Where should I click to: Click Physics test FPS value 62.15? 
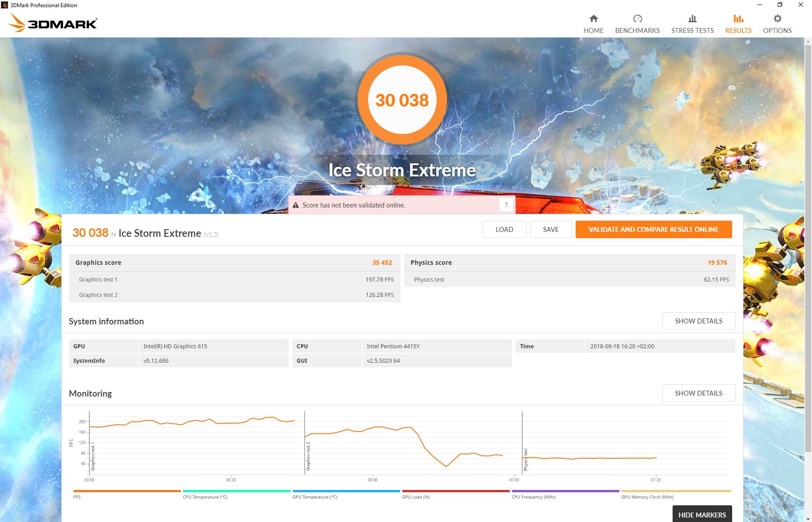pyautogui.click(x=716, y=280)
